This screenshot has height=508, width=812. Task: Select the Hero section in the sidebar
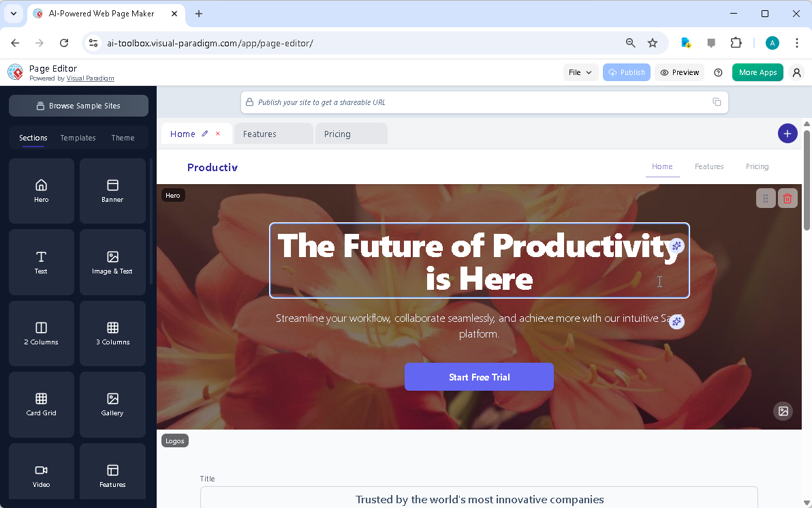41,190
